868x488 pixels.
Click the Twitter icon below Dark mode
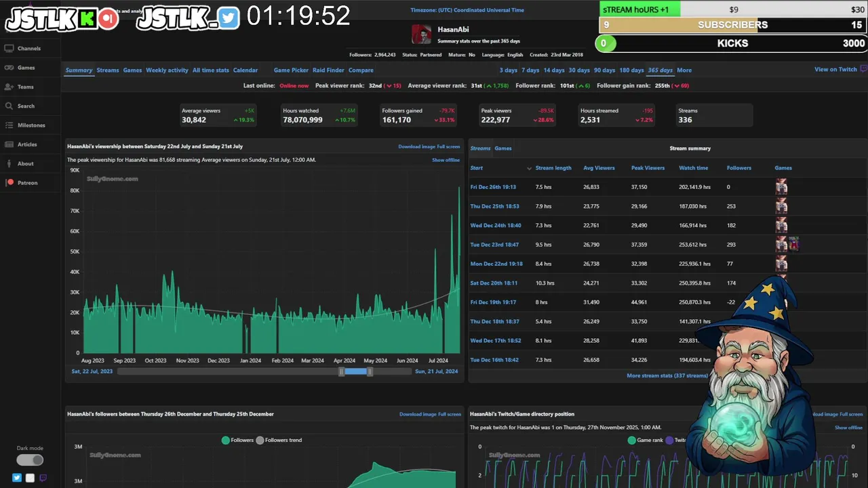pyautogui.click(x=17, y=478)
